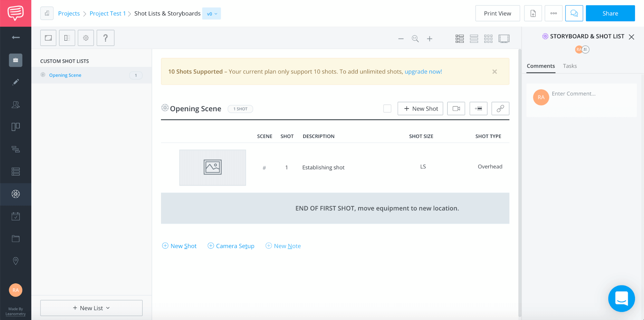The width and height of the screenshot is (644, 320).
Task: Follow the upgrade now link
Action: tap(423, 72)
